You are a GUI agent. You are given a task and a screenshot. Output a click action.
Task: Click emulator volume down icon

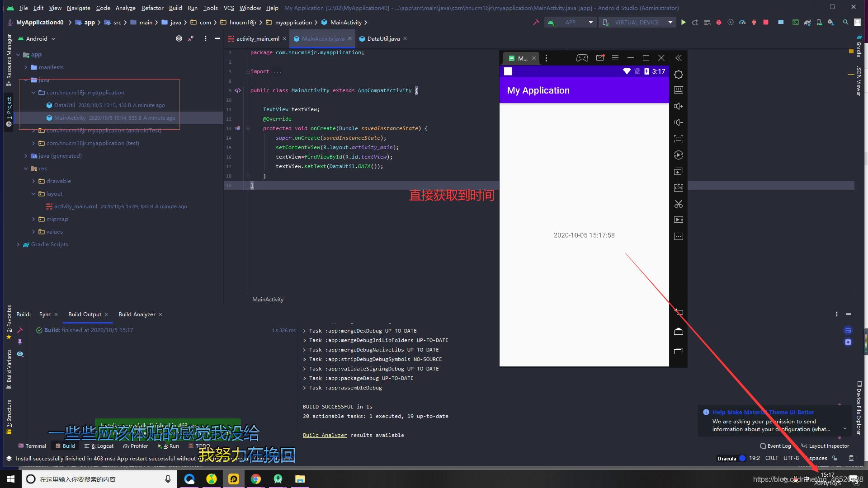point(678,122)
